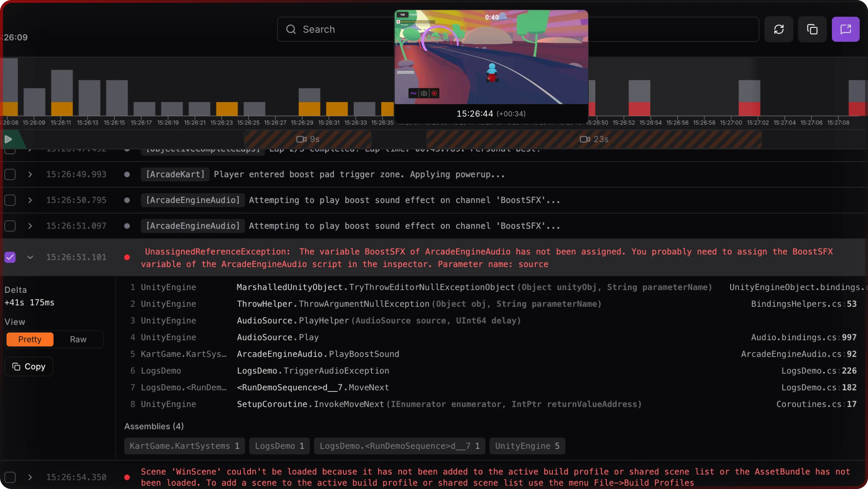Select the Pretty view option
The image size is (868, 489).
(30, 339)
